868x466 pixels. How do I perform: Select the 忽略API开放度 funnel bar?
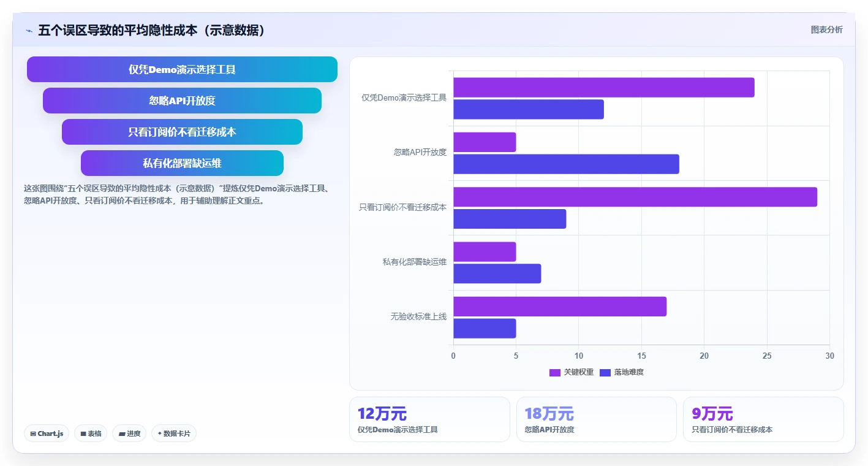tap(182, 101)
